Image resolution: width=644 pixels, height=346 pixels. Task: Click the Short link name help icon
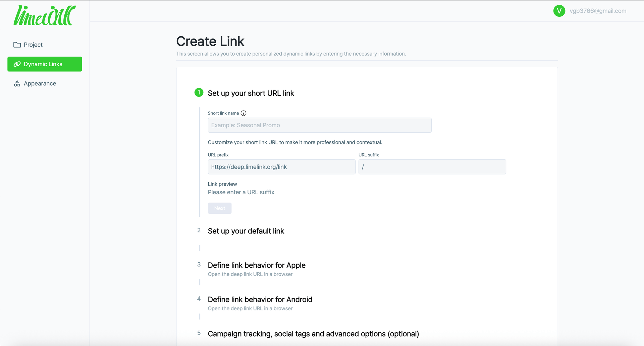click(244, 114)
